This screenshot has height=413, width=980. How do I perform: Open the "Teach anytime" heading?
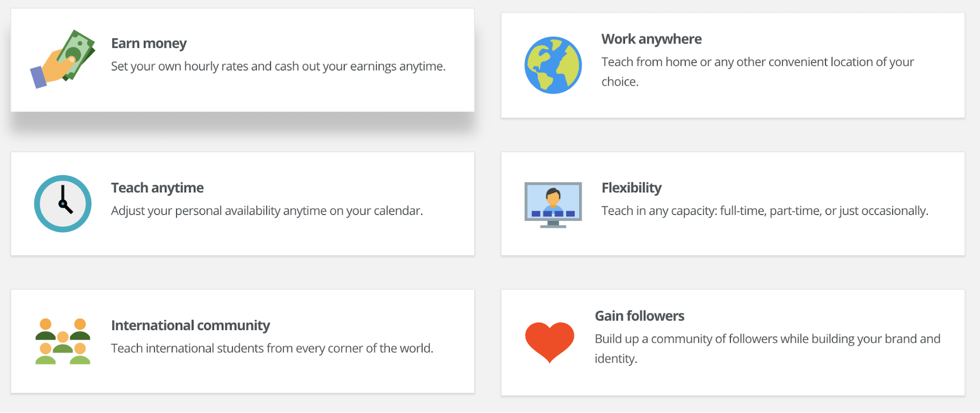(157, 188)
